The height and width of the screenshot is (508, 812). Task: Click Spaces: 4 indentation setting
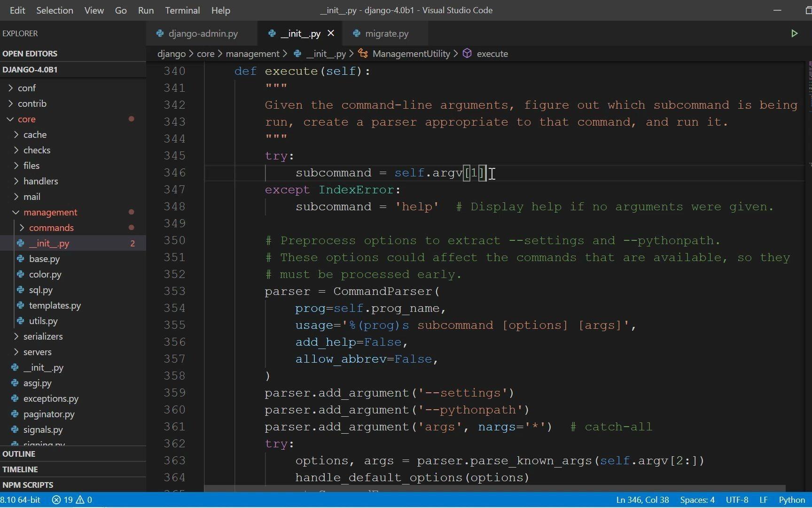[697, 500]
